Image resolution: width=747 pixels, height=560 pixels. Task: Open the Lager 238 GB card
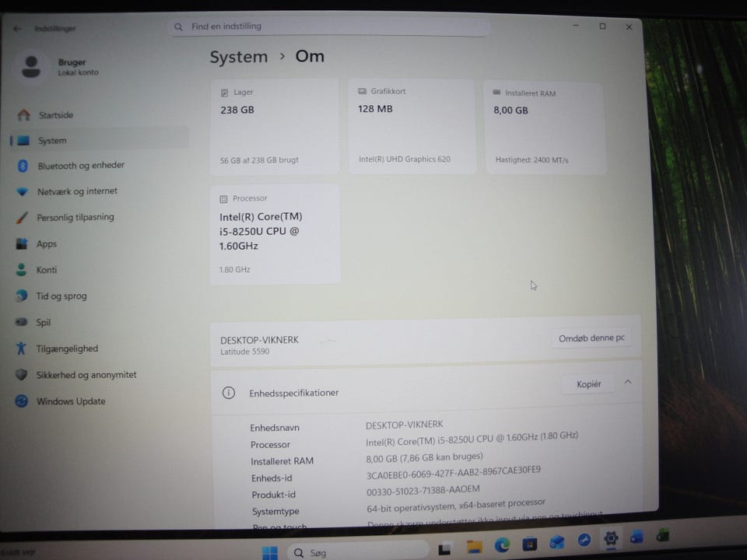275,127
